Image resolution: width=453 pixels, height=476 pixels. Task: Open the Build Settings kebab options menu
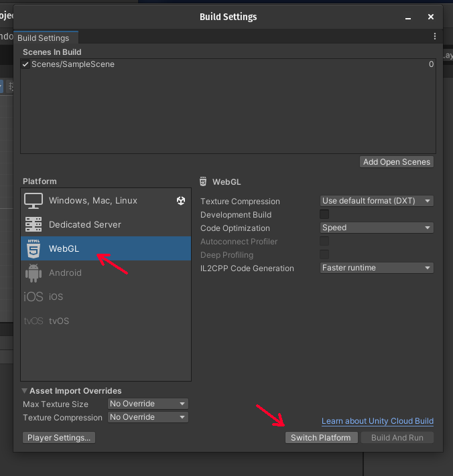435,36
